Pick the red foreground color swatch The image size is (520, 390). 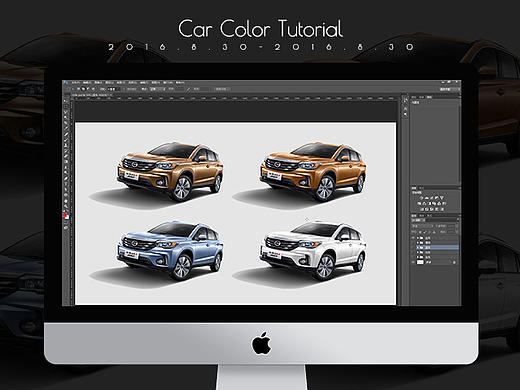tap(64, 215)
